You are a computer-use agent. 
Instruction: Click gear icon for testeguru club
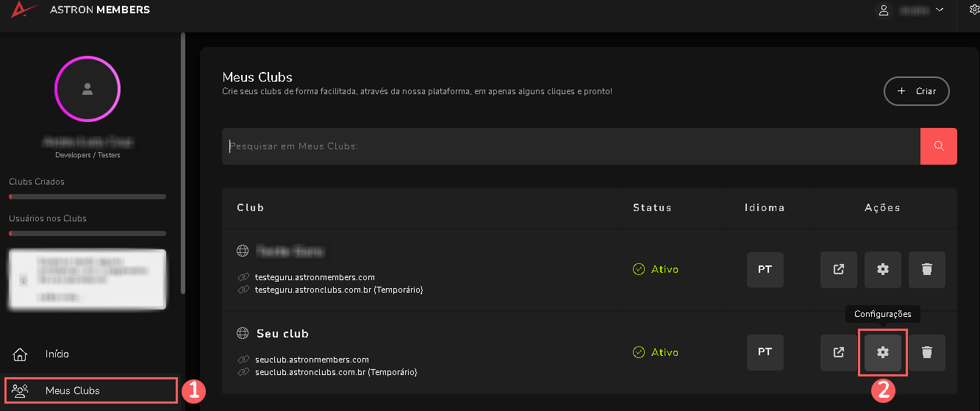[x=882, y=269]
